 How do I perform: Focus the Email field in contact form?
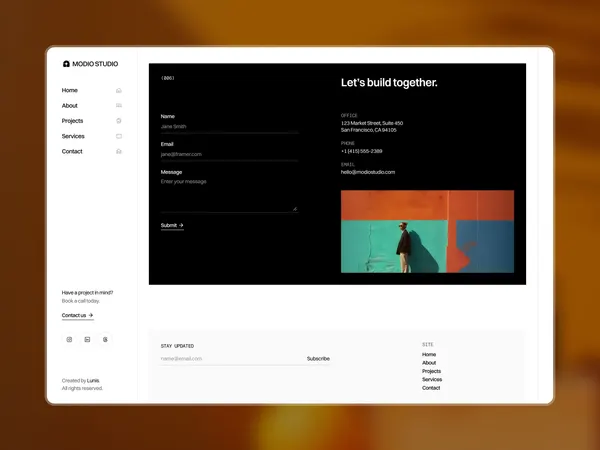229,154
